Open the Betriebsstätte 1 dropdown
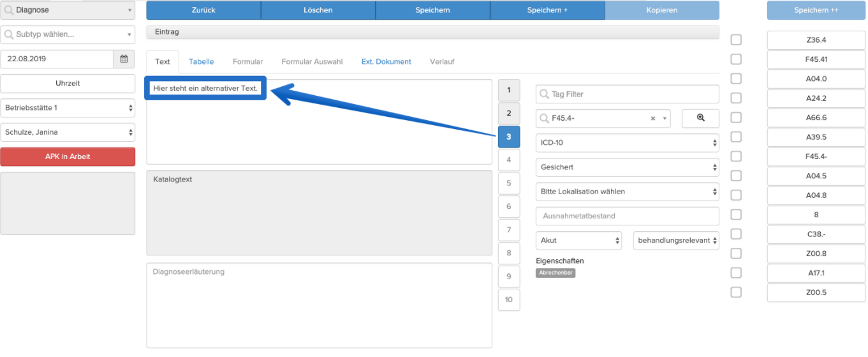Screen dimensions: 868x357 (x=68, y=108)
